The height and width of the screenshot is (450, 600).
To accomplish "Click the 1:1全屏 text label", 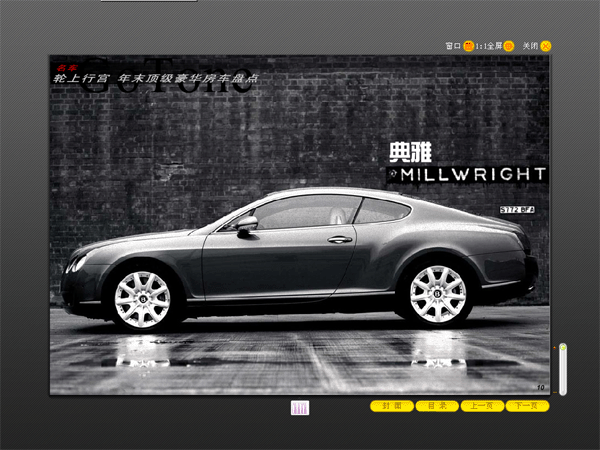I will 489,46.
